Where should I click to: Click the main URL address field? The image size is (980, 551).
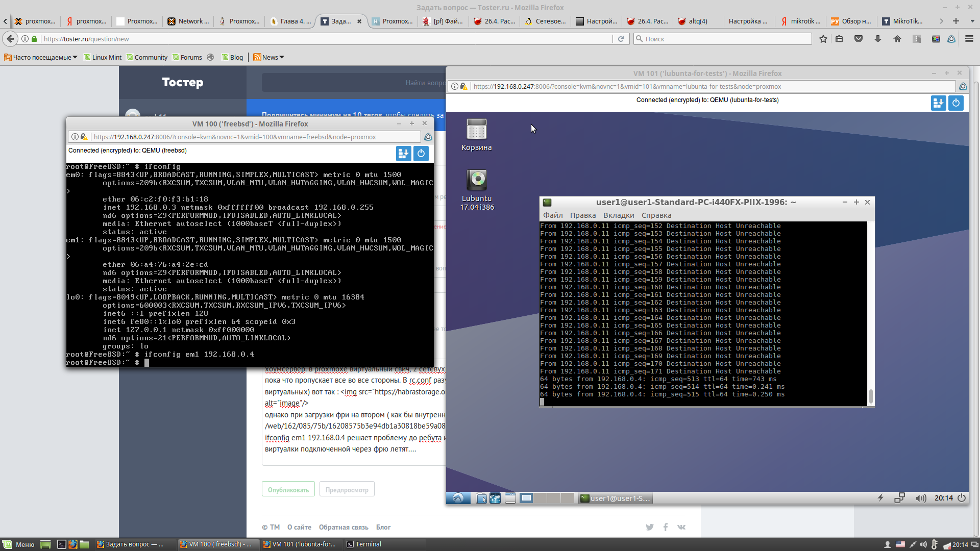tap(327, 39)
